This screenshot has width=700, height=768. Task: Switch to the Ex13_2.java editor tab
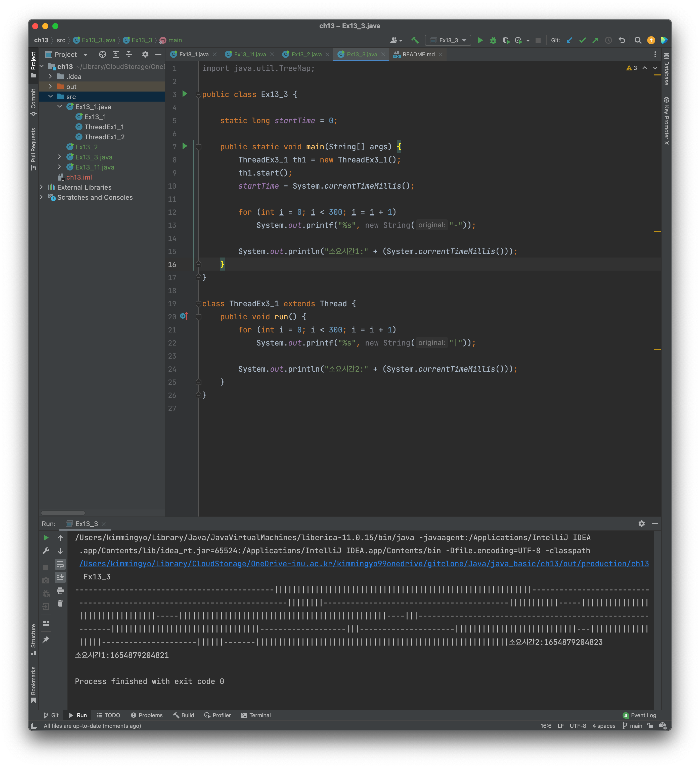306,55
